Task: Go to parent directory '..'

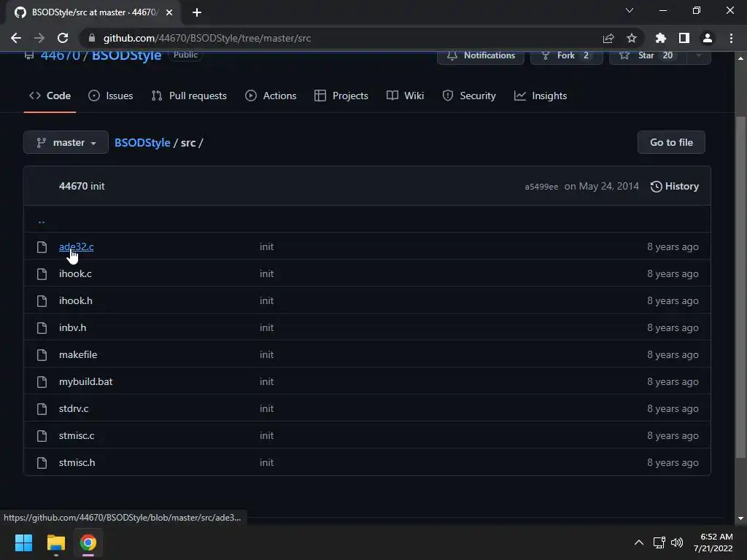Action: coord(42,220)
